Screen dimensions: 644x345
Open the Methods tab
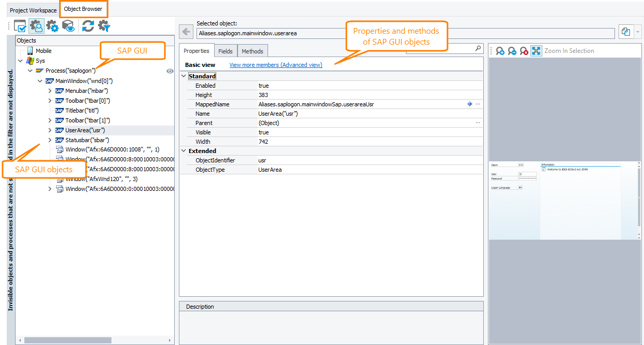point(253,51)
